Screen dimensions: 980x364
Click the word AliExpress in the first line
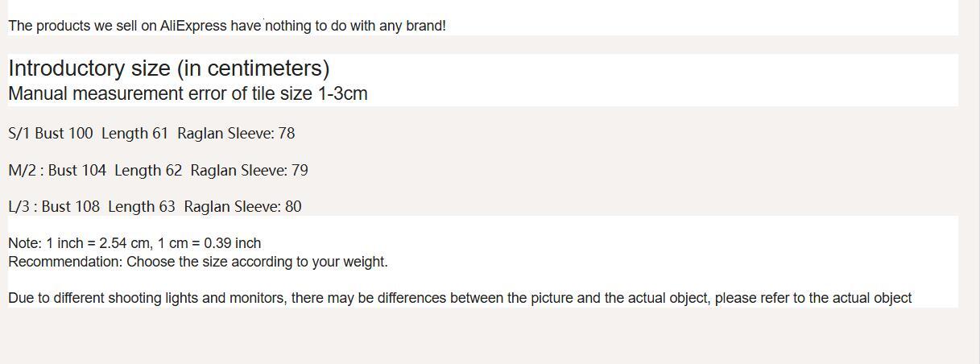[193, 26]
